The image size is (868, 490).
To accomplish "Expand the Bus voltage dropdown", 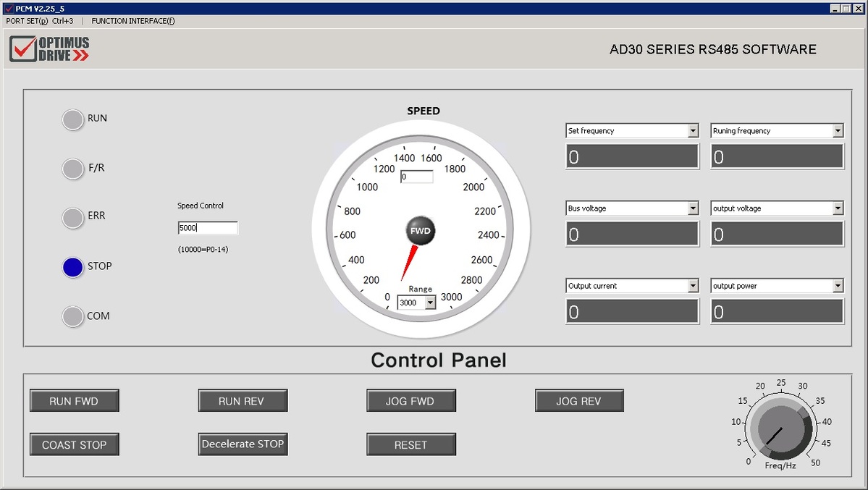I will (693, 208).
